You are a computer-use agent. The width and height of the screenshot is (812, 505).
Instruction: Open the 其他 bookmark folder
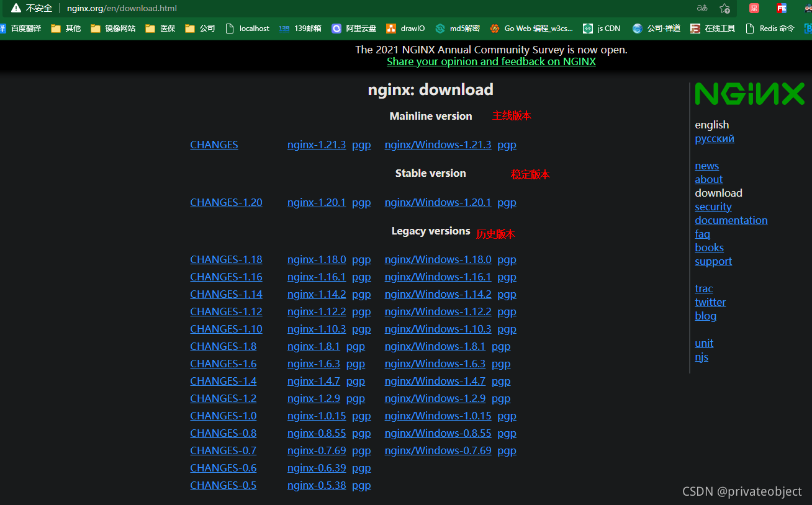(x=66, y=29)
